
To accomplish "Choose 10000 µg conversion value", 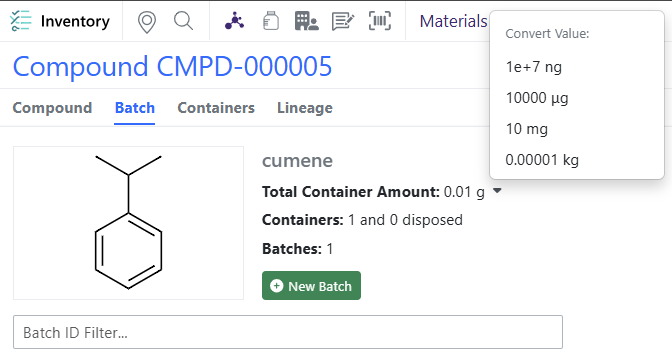I will click(537, 98).
